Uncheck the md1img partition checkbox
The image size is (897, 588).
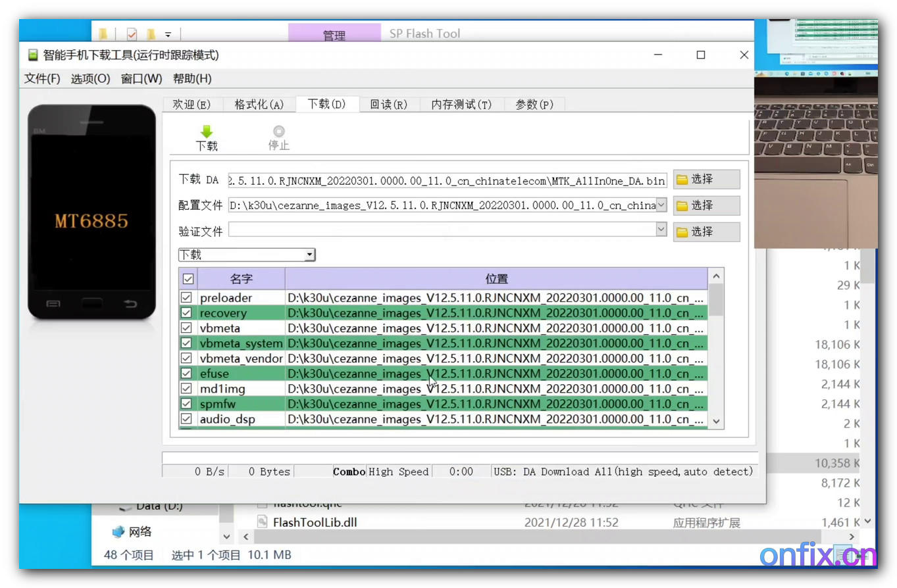click(187, 389)
